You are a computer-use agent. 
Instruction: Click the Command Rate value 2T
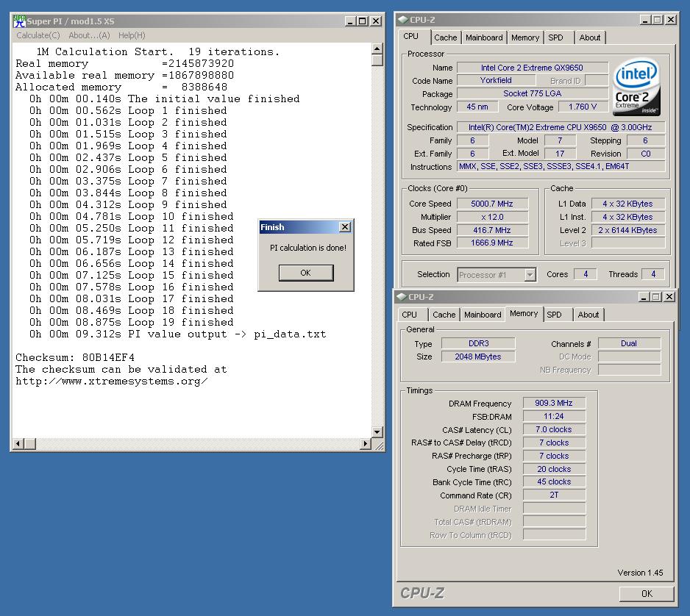coord(554,495)
